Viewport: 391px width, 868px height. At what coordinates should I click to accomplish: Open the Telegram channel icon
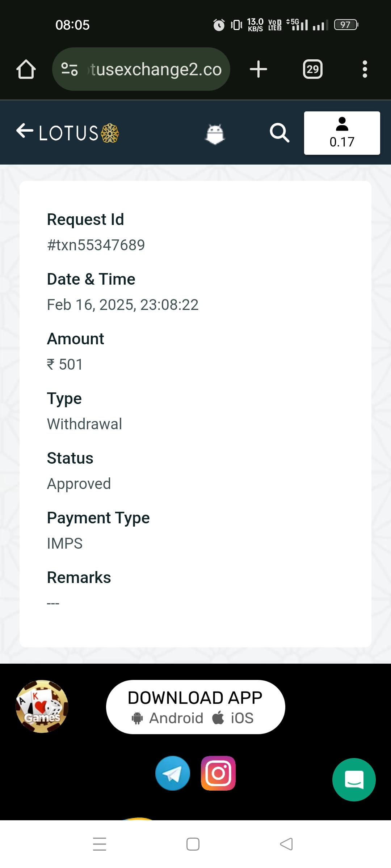tap(173, 773)
